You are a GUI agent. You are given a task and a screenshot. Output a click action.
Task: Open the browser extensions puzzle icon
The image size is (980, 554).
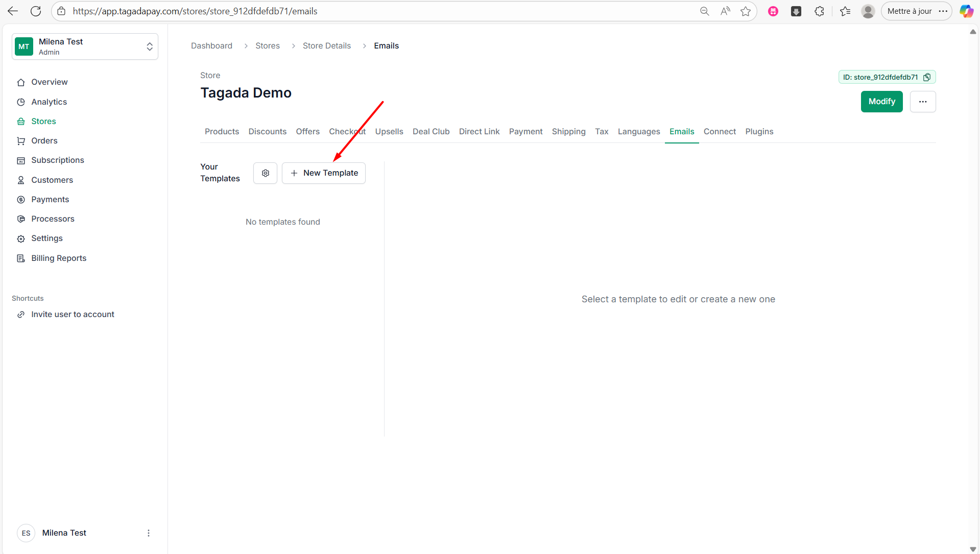tap(819, 11)
